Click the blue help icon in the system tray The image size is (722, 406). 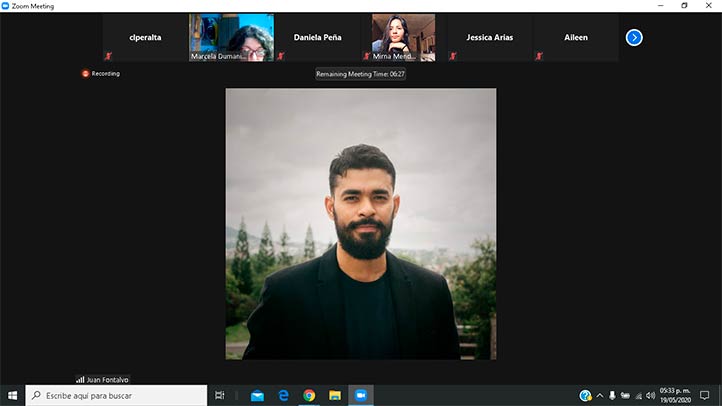coord(586,396)
